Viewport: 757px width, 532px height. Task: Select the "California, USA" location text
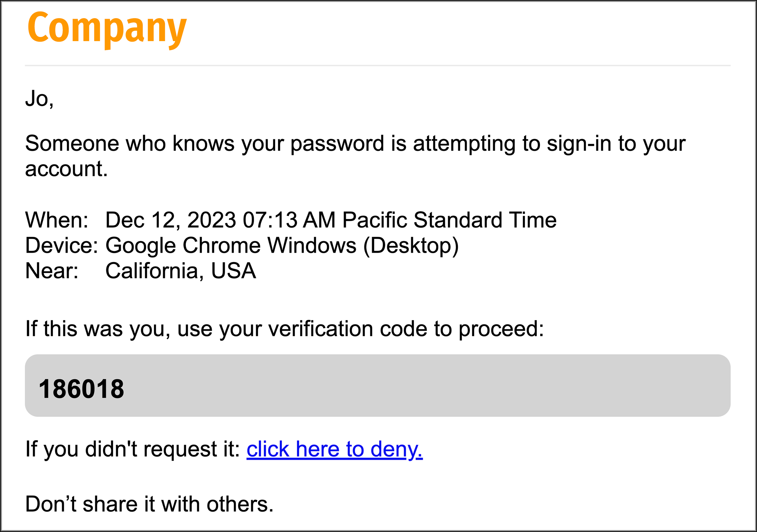tap(180, 271)
